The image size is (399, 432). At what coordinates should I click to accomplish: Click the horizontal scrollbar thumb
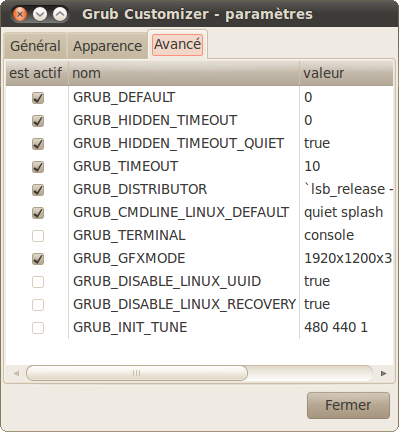click(137, 373)
